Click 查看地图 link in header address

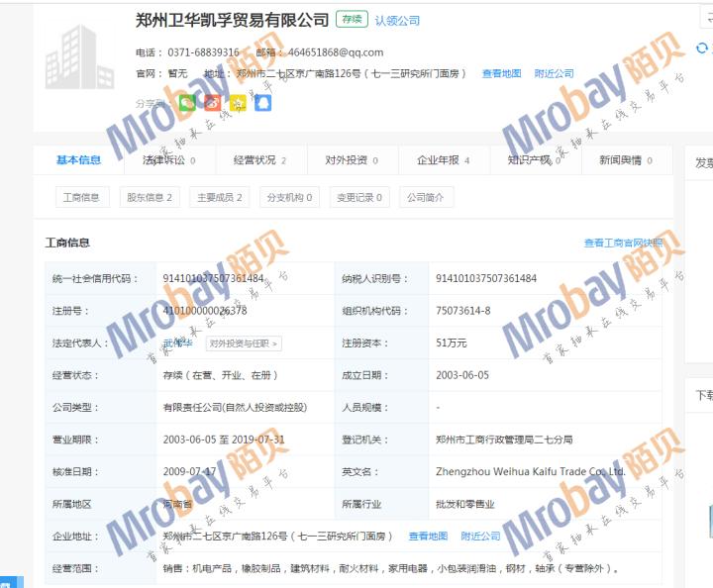(501, 73)
